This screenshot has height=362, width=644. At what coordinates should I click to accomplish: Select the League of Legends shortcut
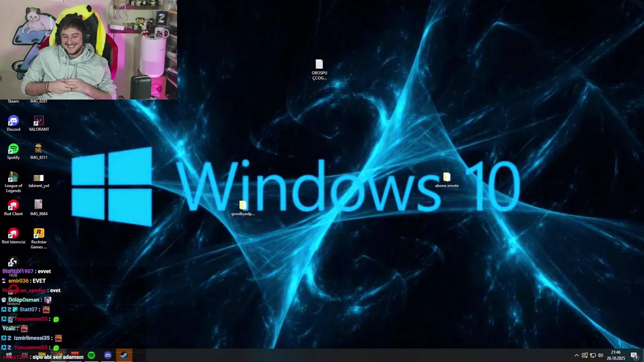click(x=14, y=182)
